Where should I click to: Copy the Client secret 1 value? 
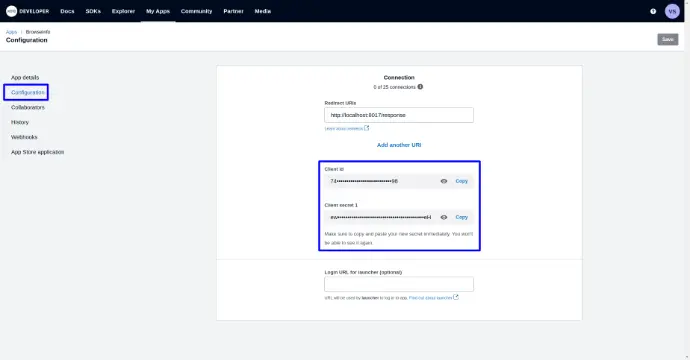click(462, 217)
